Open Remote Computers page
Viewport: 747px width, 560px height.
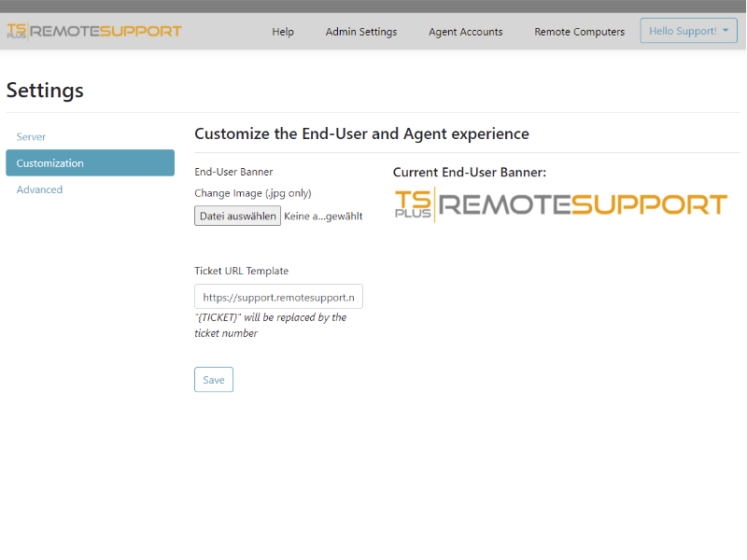click(579, 32)
